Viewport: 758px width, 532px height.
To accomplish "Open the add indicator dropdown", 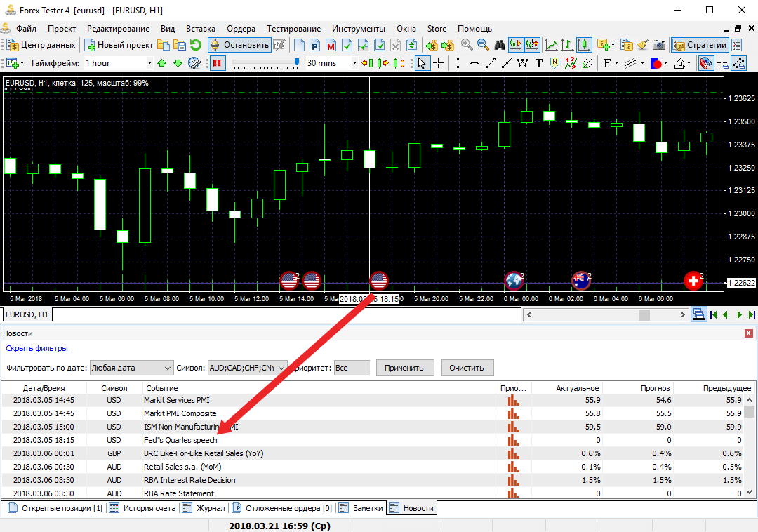I will (606, 45).
